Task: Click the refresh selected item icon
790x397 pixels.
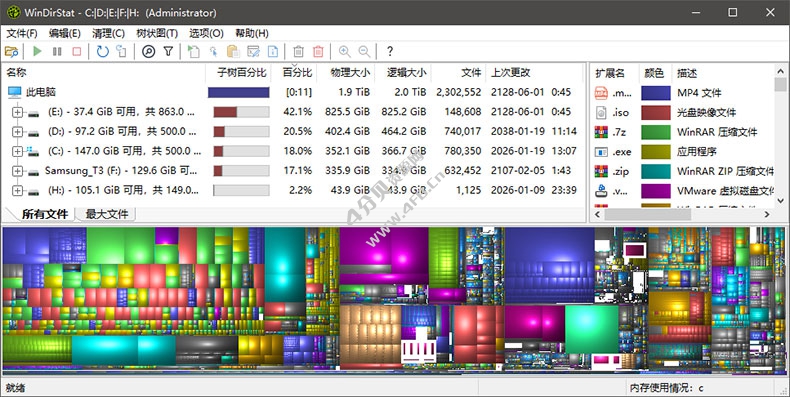Action: (121, 51)
